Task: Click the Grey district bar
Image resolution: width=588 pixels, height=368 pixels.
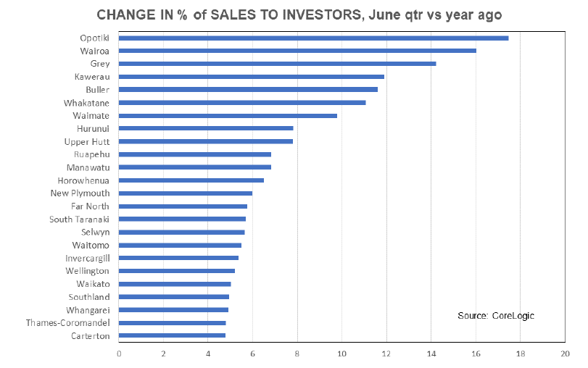Action: click(x=276, y=64)
